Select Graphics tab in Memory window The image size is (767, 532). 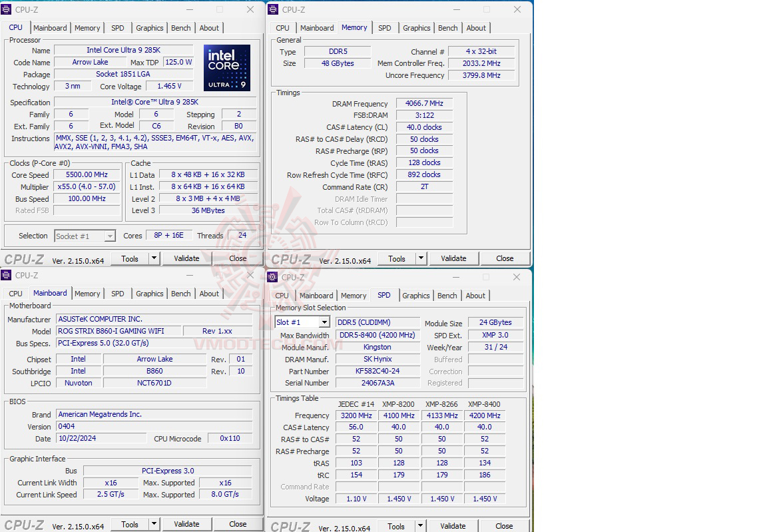417,28
